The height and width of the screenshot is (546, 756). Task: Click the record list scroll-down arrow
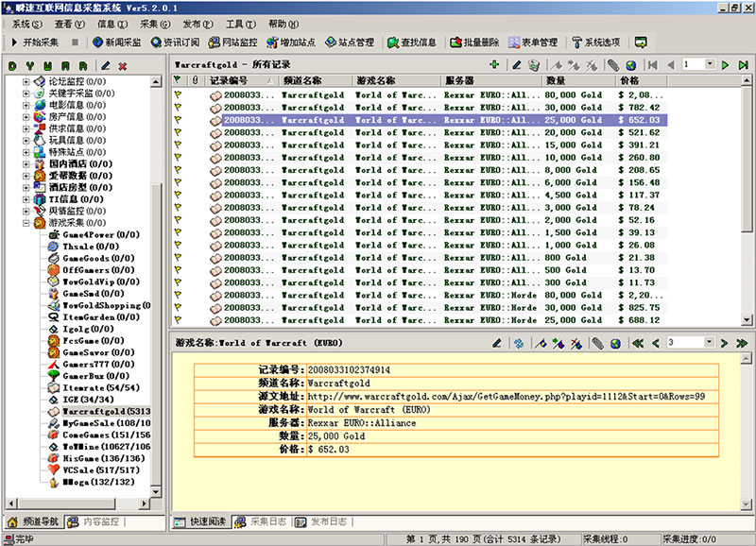click(747, 319)
